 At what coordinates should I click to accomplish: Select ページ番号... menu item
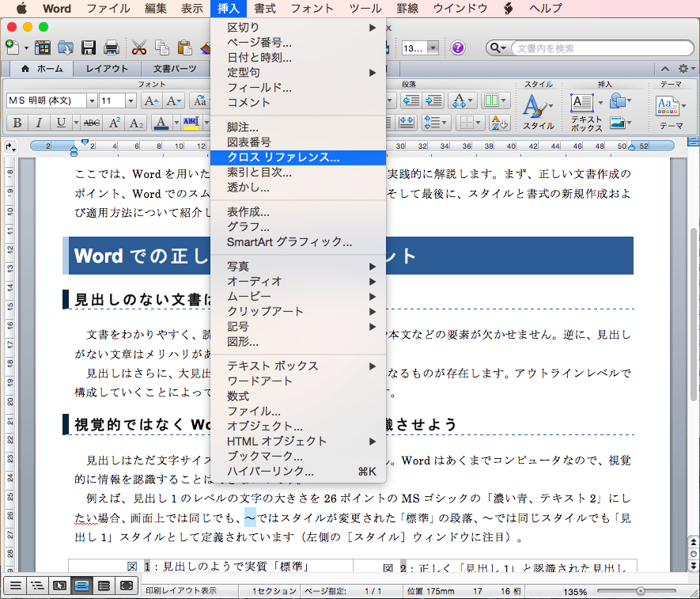pyautogui.click(x=297, y=43)
